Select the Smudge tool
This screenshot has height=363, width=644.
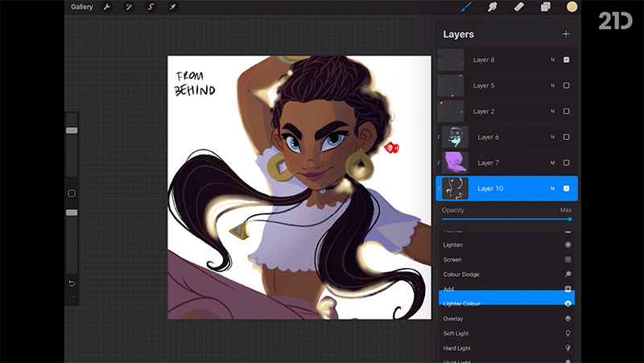(x=492, y=7)
